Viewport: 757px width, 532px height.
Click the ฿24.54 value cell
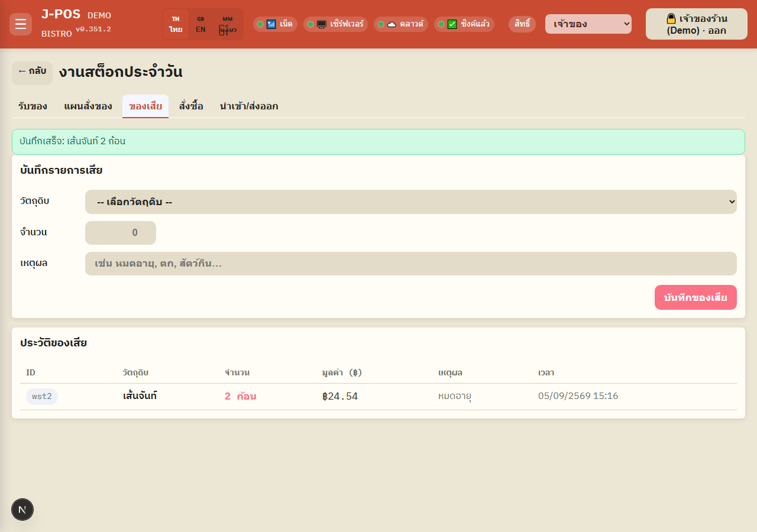tap(340, 396)
